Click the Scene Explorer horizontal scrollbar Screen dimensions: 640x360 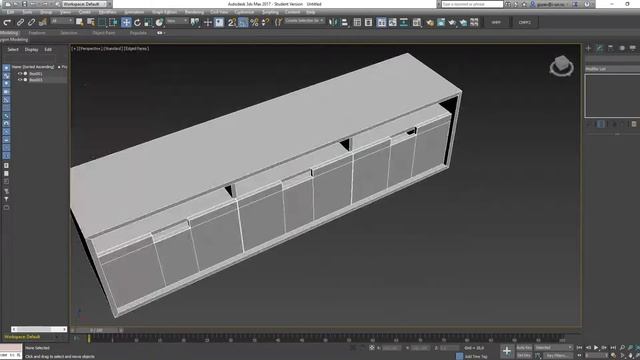pos(39,329)
